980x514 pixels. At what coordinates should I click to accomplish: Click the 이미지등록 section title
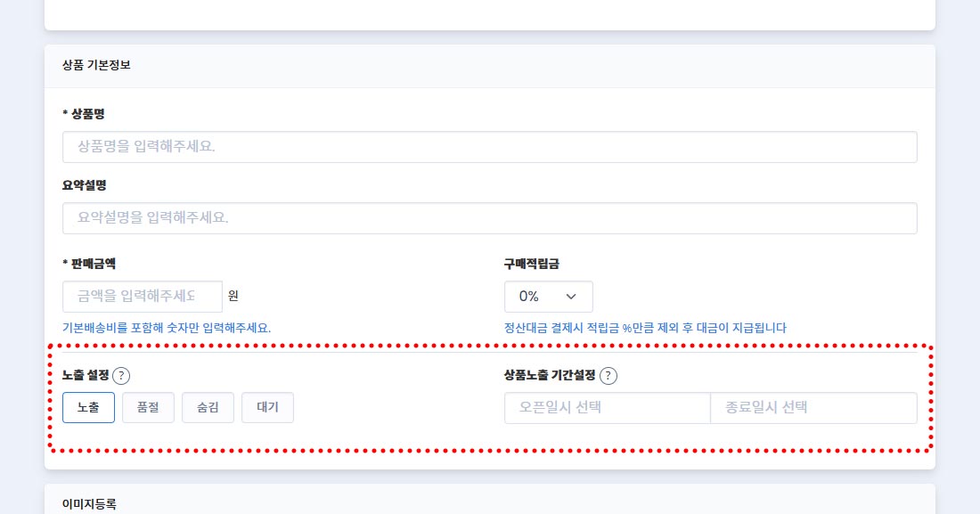tap(89, 504)
